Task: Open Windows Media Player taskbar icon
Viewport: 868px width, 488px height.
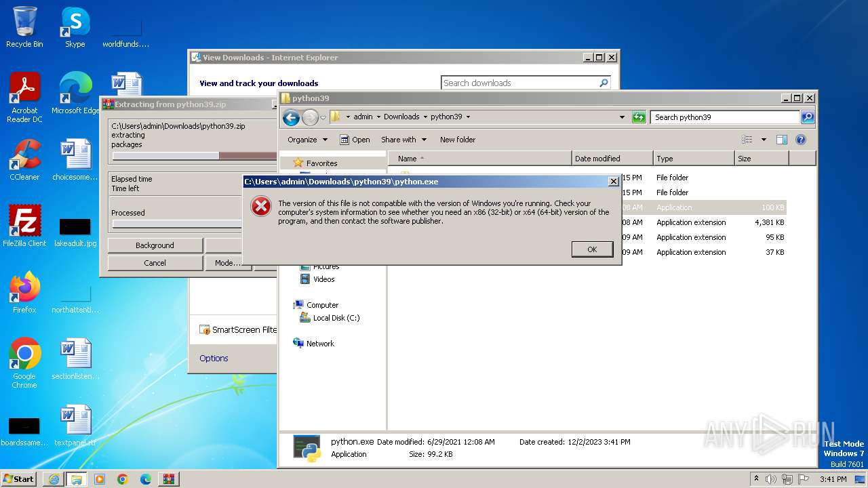Action: (100, 479)
